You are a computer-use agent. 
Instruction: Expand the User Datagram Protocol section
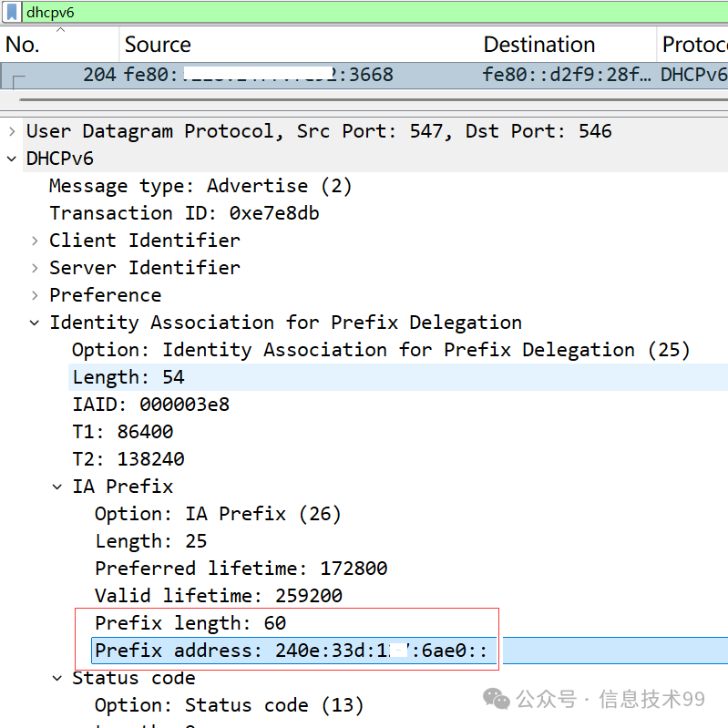tap(12, 131)
